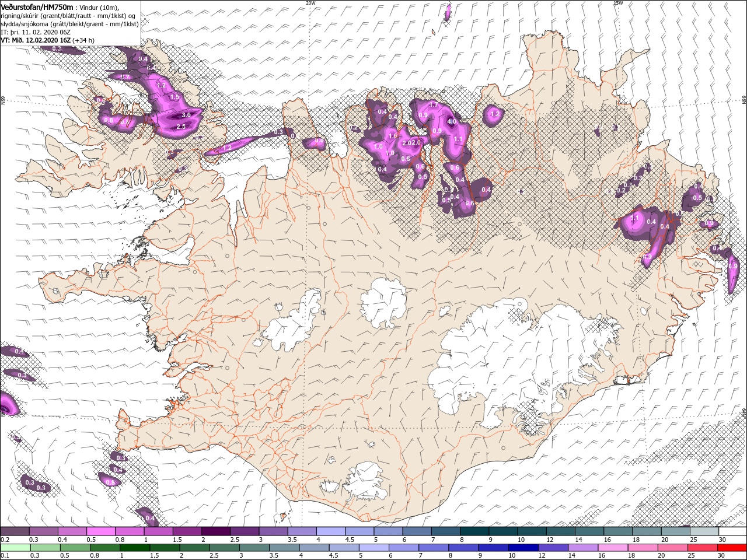Click the 1.6 precipitation value in north Iceland
This screenshot has width=747, height=560.
click(x=393, y=136)
